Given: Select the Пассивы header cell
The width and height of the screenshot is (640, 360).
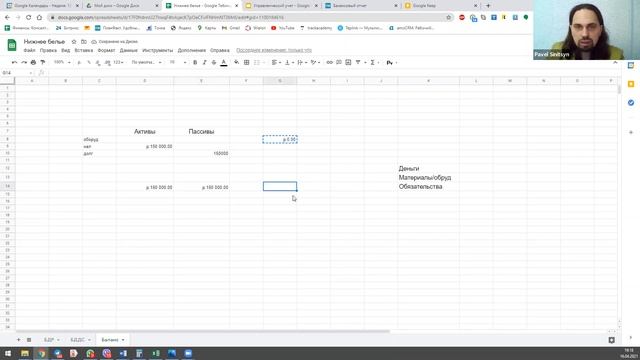Looking at the screenshot, I should (x=201, y=131).
